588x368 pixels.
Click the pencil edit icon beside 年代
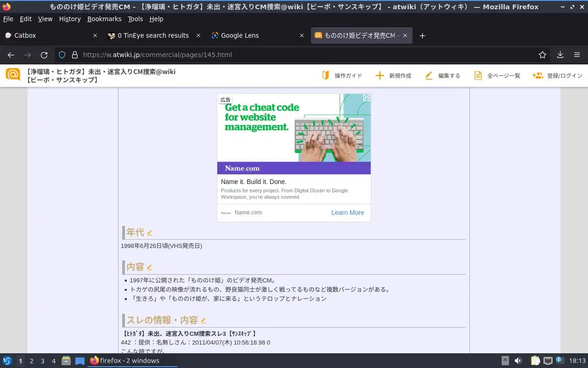(149, 233)
